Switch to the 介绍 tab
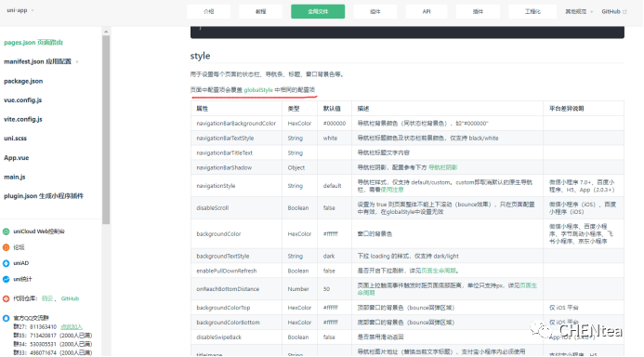 (x=209, y=11)
